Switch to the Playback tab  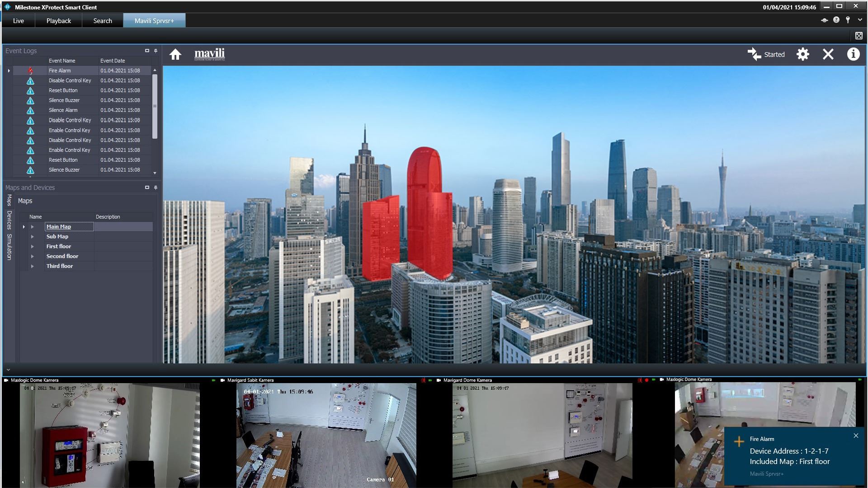coord(59,21)
